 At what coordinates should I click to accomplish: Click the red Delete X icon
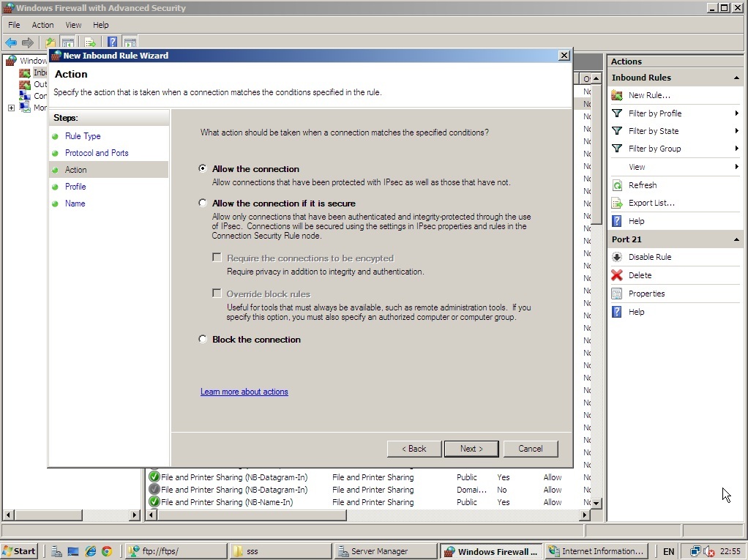[x=617, y=275]
